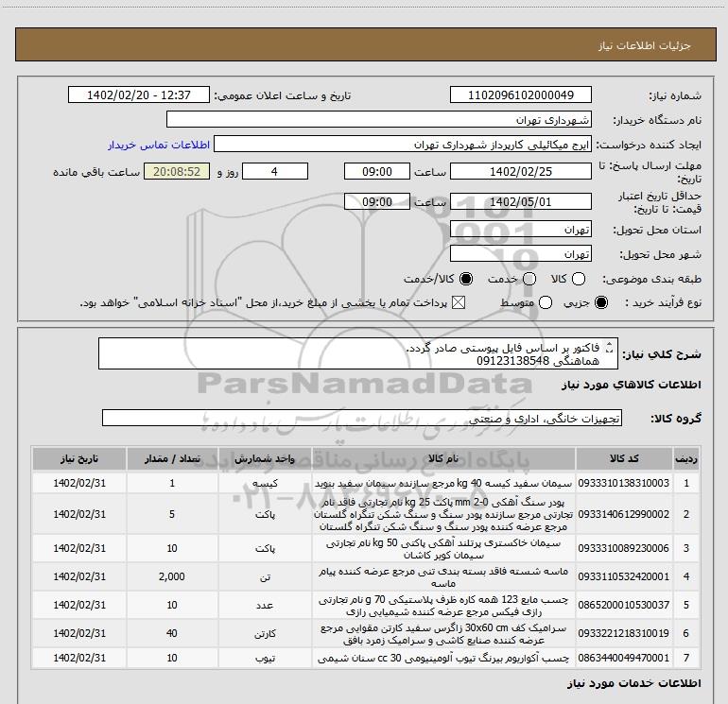
Task: Click the deadline time field 09:00 beside 1402/02/25
Action: click(x=377, y=171)
